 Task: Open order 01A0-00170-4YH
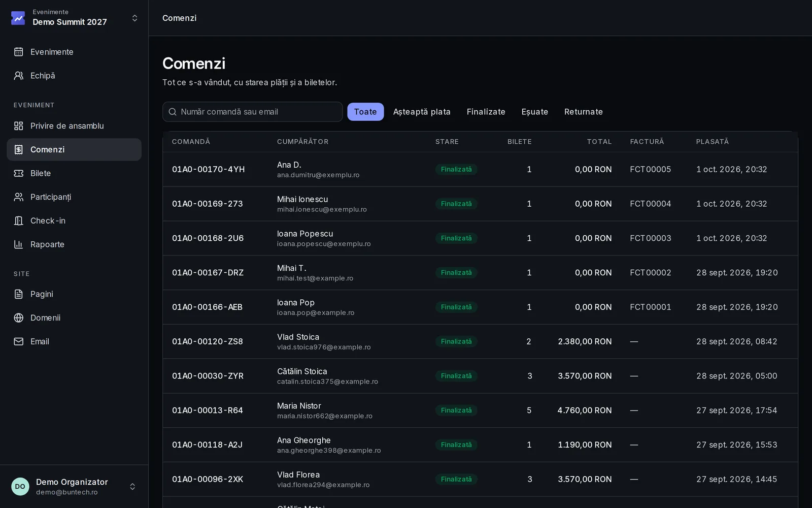pos(209,170)
